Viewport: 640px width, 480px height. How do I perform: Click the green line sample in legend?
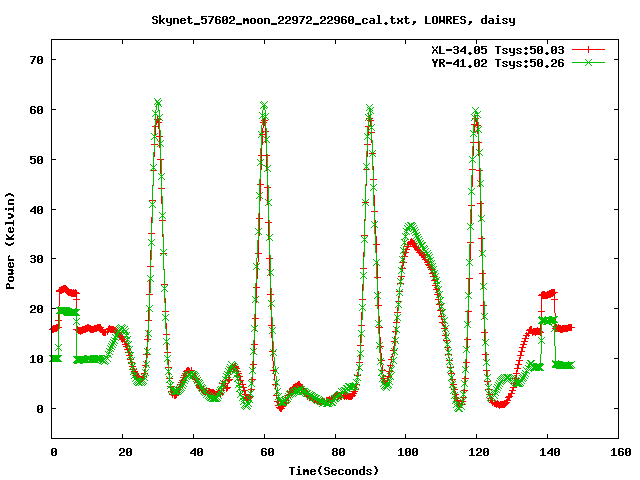pos(588,62)
